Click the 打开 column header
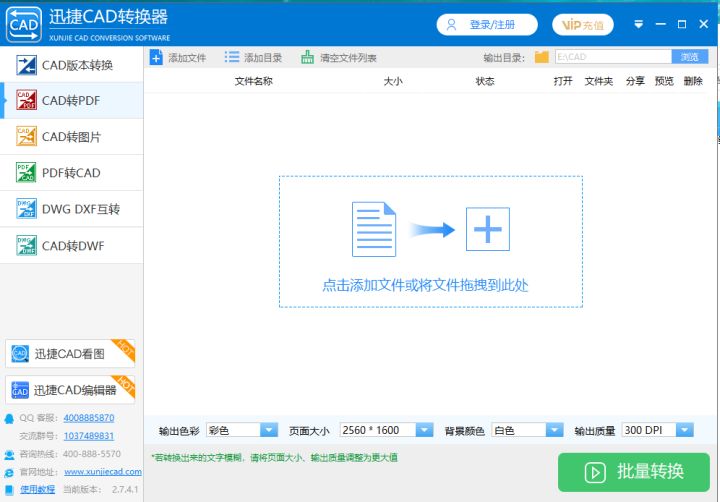 point(563,81)
